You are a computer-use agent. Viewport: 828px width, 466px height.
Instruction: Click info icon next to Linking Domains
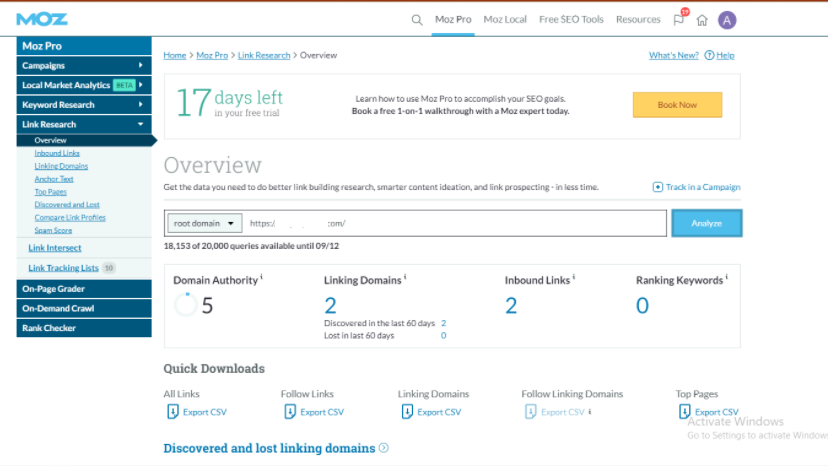405,276
